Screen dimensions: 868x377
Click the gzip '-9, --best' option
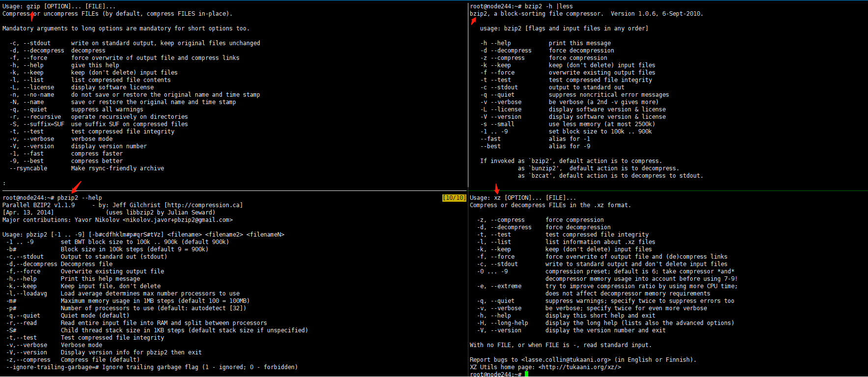click(x=27, y=161)
